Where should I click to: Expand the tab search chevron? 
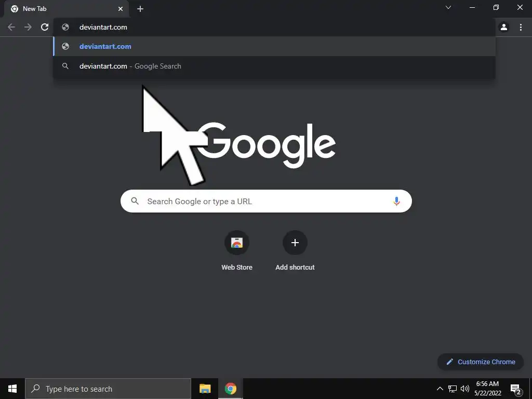tap(448, 7)
